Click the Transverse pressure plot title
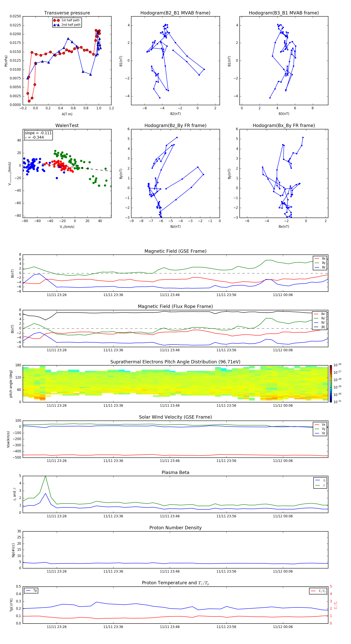This screenshot has height=644, width=351. [x=67, y=13]
